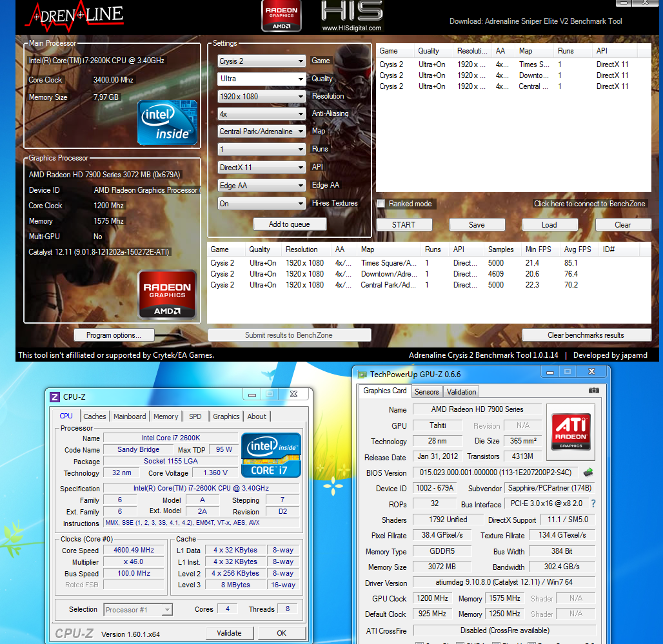
Task: Open the Runs dropdown set to 1
Action: [261, 149]
